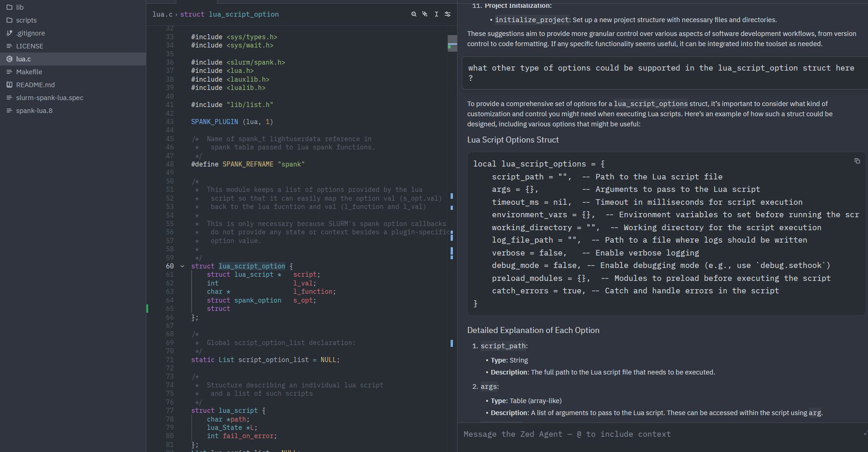Open editor controls sliders icon
The width and height of the screenshot is (868, 452).
447,14
